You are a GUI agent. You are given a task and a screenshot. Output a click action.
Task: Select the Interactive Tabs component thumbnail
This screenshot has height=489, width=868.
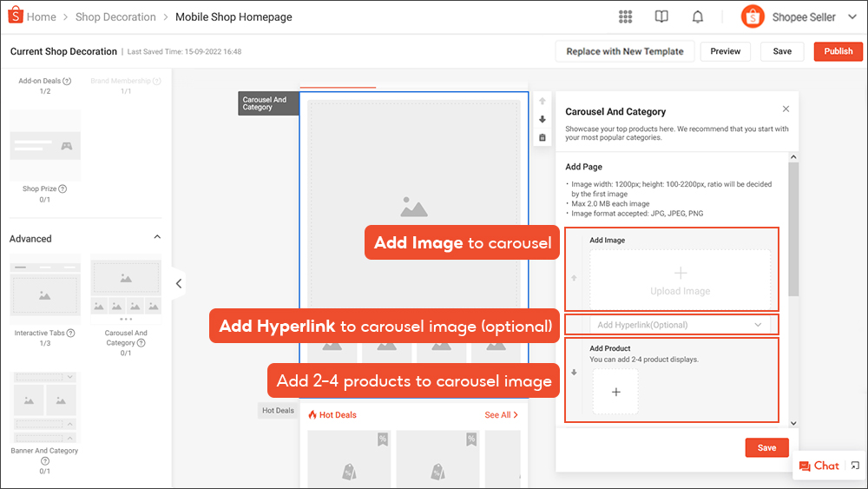44,289
